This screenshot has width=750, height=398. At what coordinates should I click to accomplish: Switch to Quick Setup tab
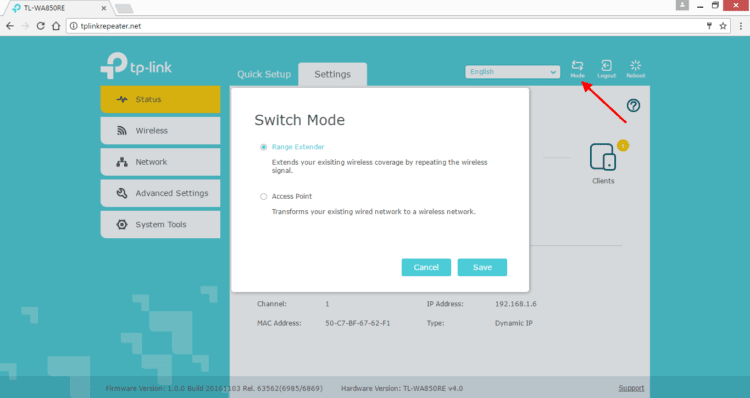264,74
